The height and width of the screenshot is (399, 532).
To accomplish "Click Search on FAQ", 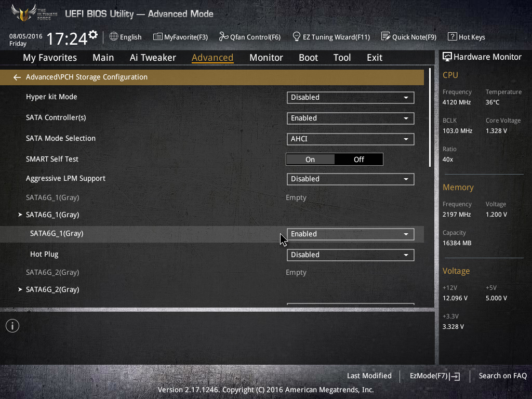I will click(503, 376).
